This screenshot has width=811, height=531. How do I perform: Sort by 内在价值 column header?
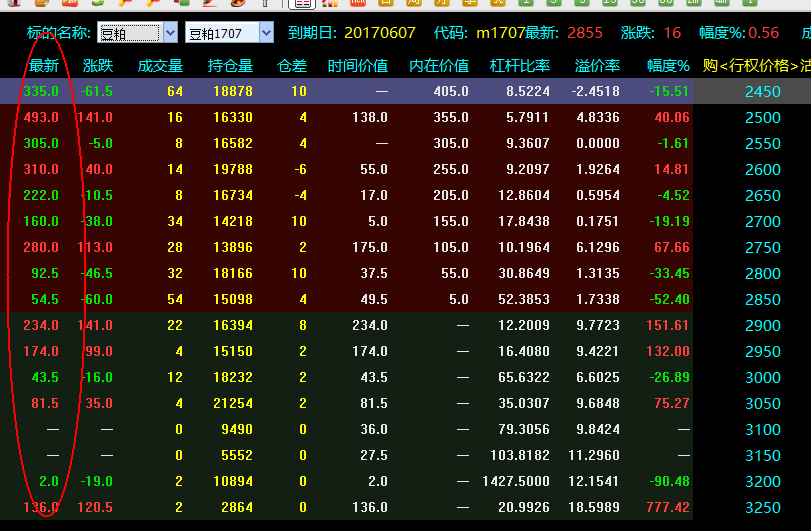click(x=439, y=66)
